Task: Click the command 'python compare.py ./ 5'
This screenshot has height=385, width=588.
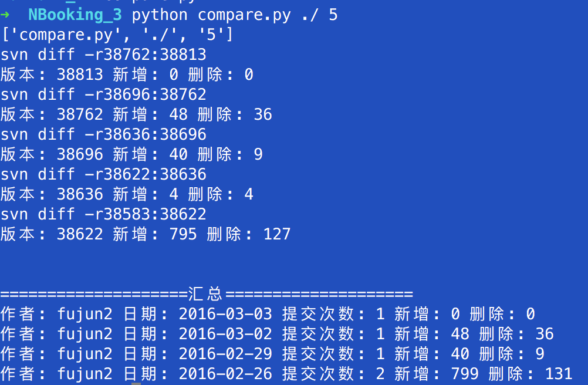Action: pyautogui.click(x=235, y=15)
